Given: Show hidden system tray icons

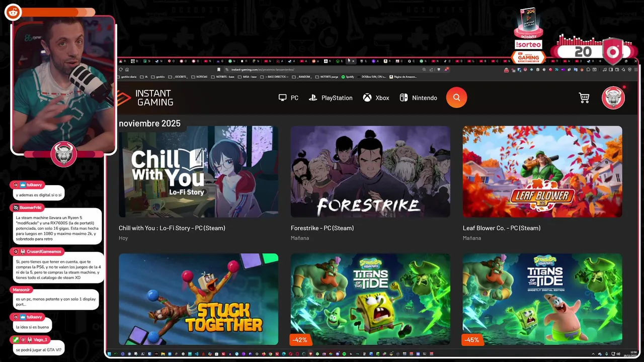Looking at the screenshot, I should pyautogui.click(x=593, y=354).
